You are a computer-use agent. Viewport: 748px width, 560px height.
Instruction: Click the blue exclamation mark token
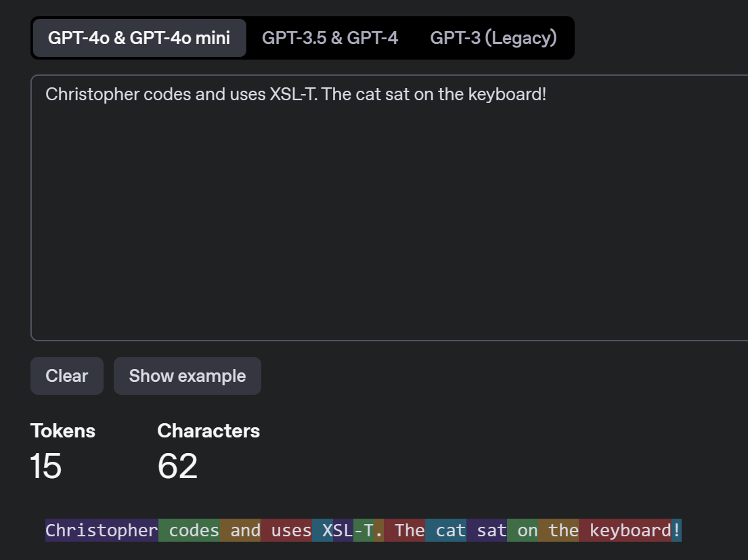[676, 530]
